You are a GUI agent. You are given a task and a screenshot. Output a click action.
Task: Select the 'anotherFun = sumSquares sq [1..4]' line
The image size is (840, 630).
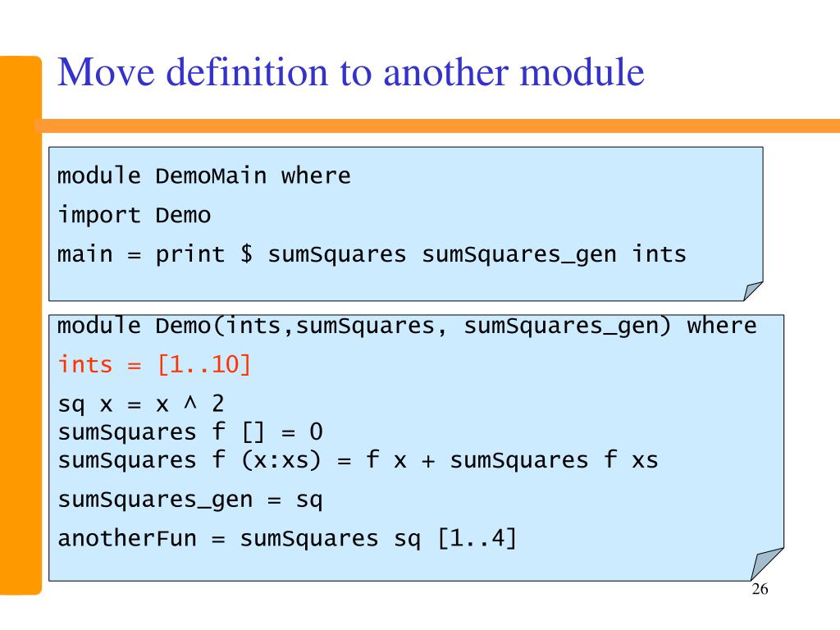tap(287, 538)
